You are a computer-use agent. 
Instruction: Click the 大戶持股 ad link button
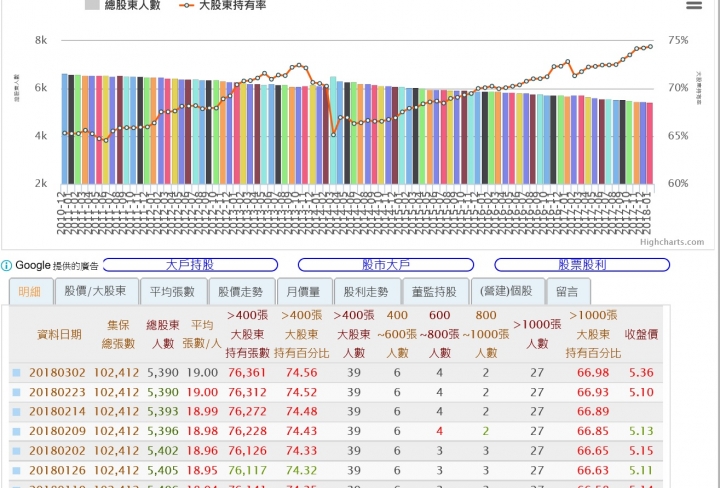pyautogui.click(x=190, y=265)
